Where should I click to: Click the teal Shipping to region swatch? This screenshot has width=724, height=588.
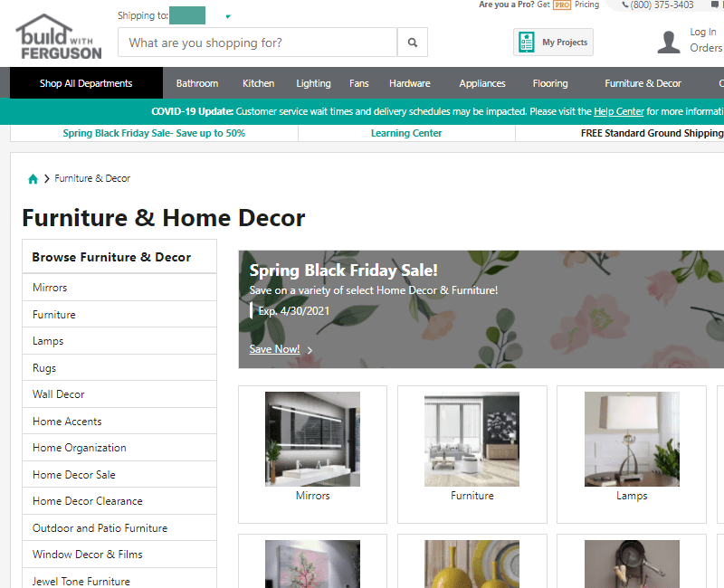coord(186,15)
